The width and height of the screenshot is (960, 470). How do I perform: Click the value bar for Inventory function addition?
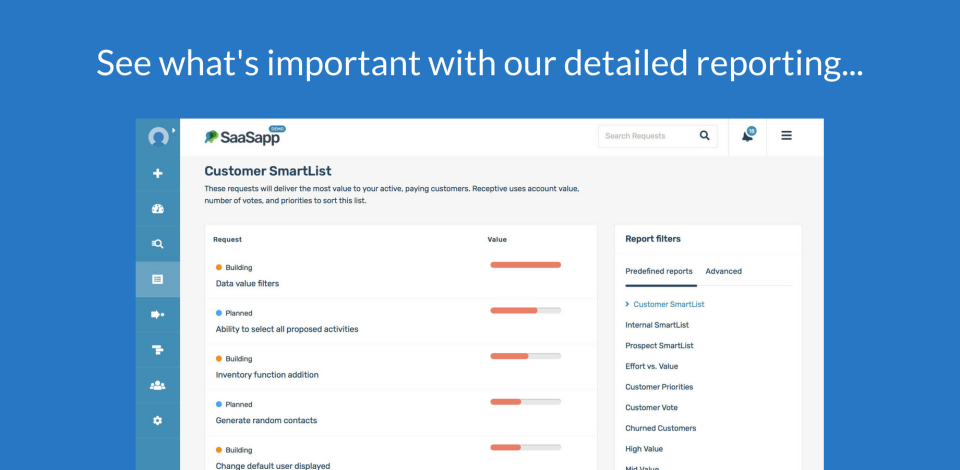pos(525,356)
